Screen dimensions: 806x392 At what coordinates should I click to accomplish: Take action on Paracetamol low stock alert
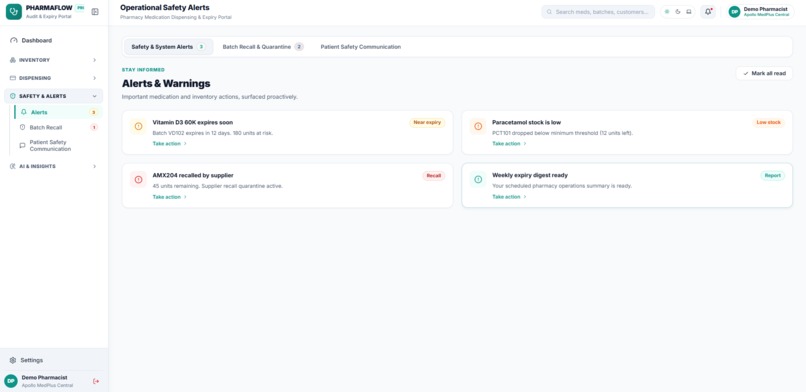tap(509, 144)
